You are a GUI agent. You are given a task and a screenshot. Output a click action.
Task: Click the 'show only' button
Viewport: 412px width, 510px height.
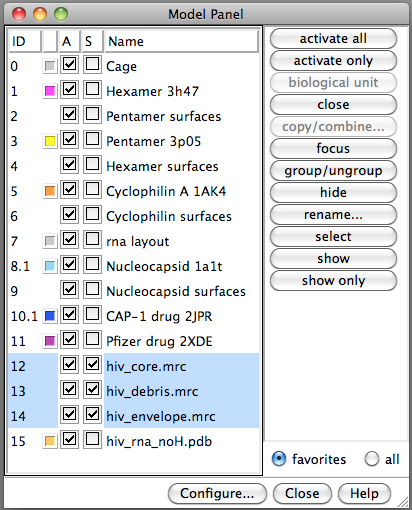pos(333,281)
